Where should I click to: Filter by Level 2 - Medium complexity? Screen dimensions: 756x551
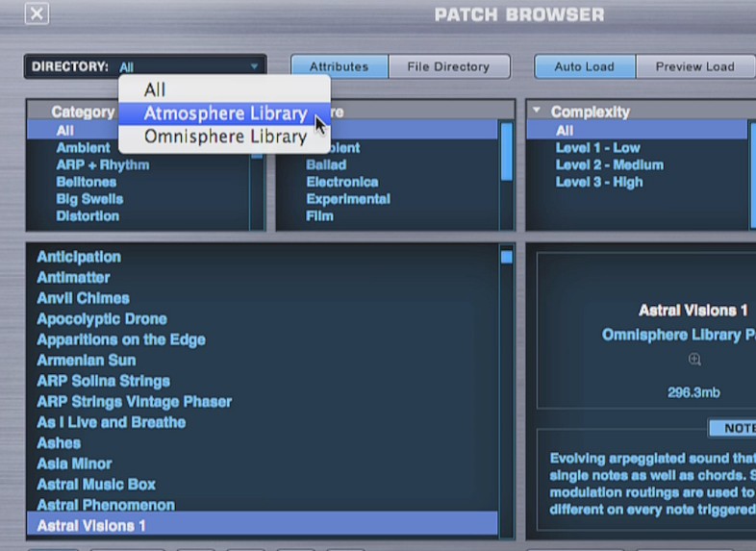click(x=610, y=164)
